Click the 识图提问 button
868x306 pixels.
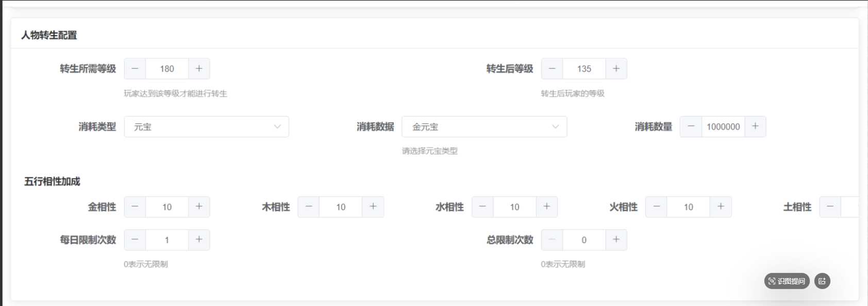pos(787,281)
